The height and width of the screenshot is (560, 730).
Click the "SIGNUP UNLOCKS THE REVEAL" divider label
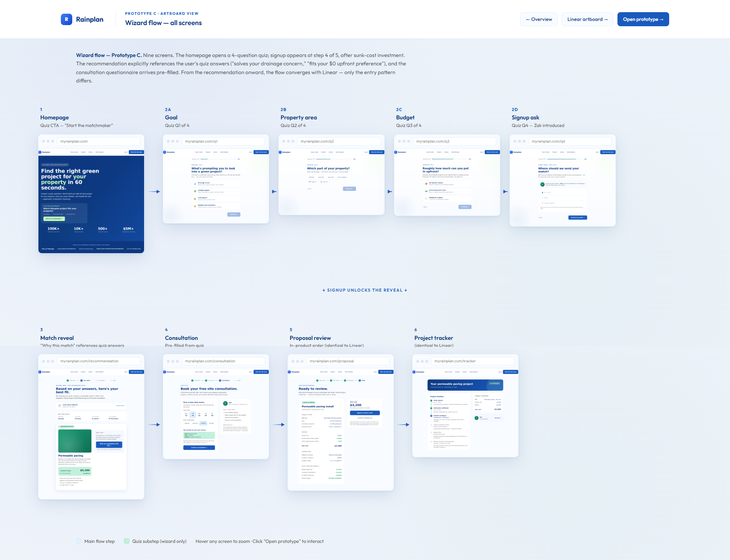pyautogui.click(x=365, y=290)
